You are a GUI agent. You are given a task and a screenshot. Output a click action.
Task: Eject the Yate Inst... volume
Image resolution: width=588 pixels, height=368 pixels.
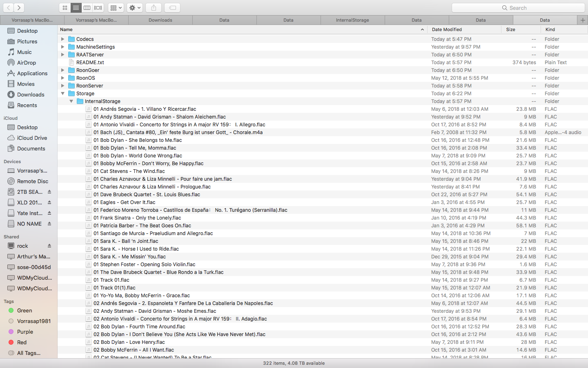click(x=49, y=213)
